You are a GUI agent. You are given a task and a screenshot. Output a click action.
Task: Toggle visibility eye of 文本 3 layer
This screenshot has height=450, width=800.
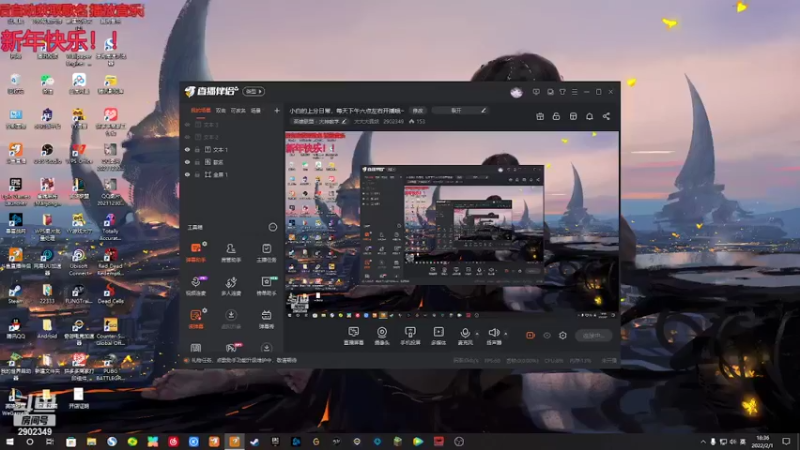[x=187, y=124]
